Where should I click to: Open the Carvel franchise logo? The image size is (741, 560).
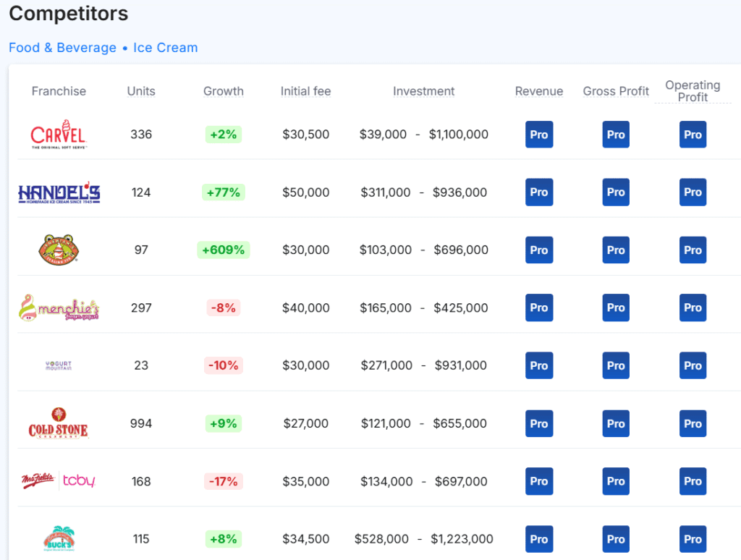tap(59, 134)
